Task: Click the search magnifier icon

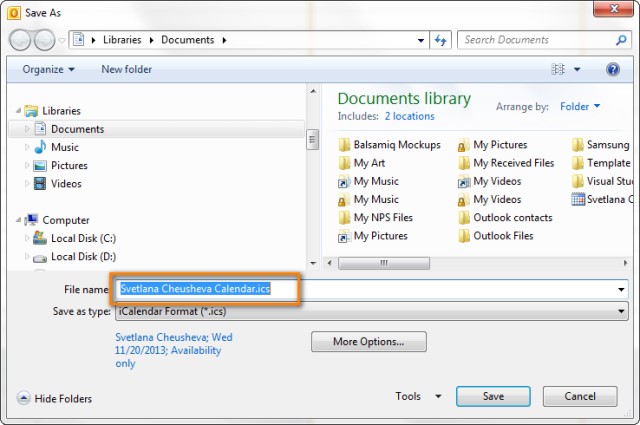Action: pos(621,40)
